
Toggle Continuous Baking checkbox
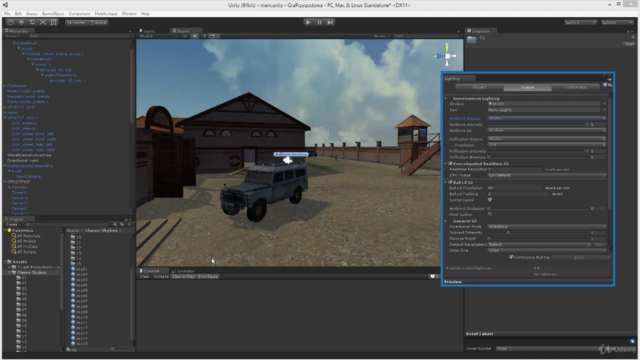[511, 257]
